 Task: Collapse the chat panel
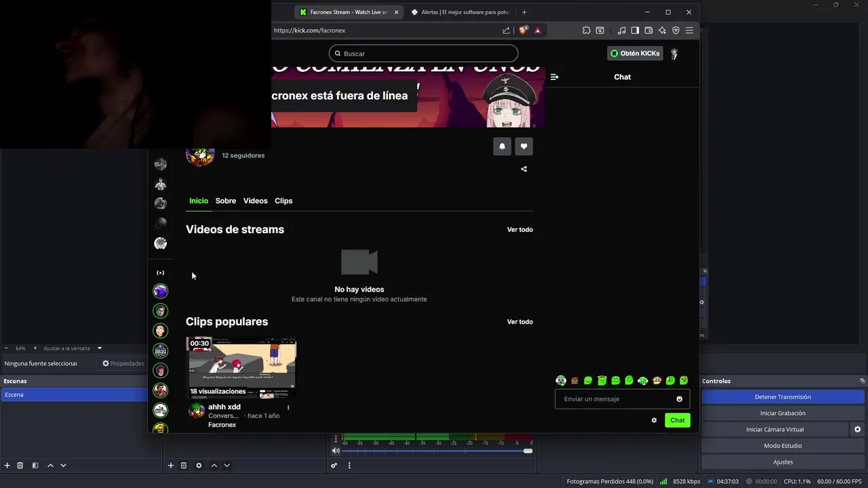[x=554, y=77]
